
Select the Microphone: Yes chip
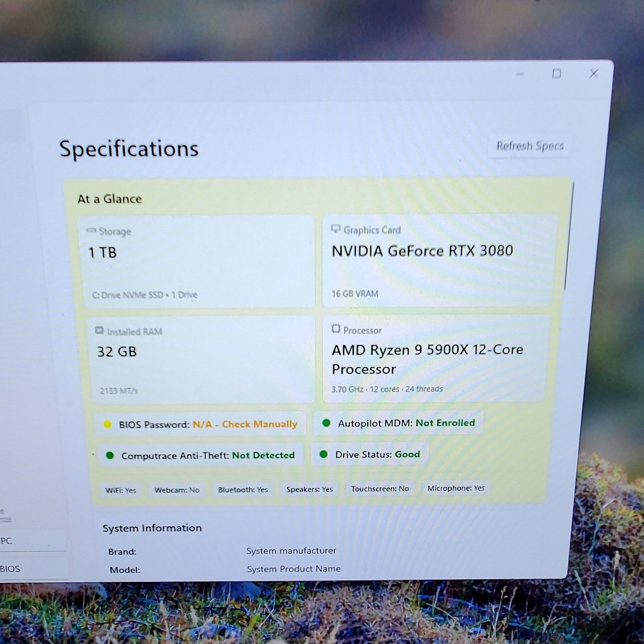[456, 488]
